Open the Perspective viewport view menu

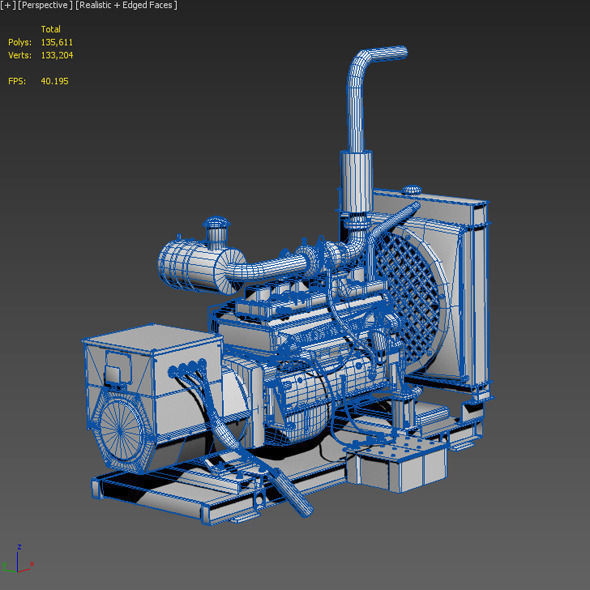[45, 6]
